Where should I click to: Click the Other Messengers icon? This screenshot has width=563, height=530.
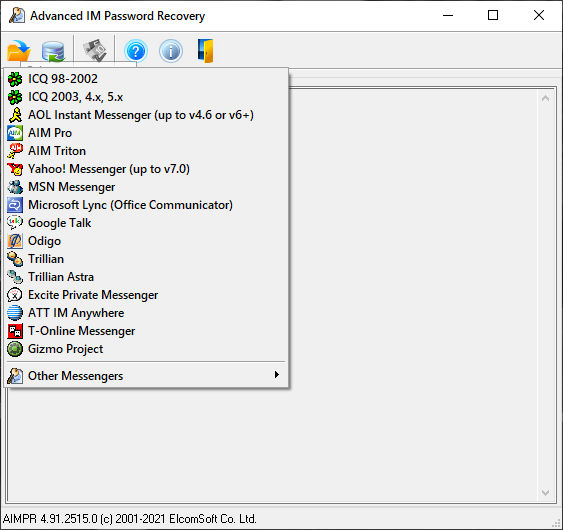(15, 376)
